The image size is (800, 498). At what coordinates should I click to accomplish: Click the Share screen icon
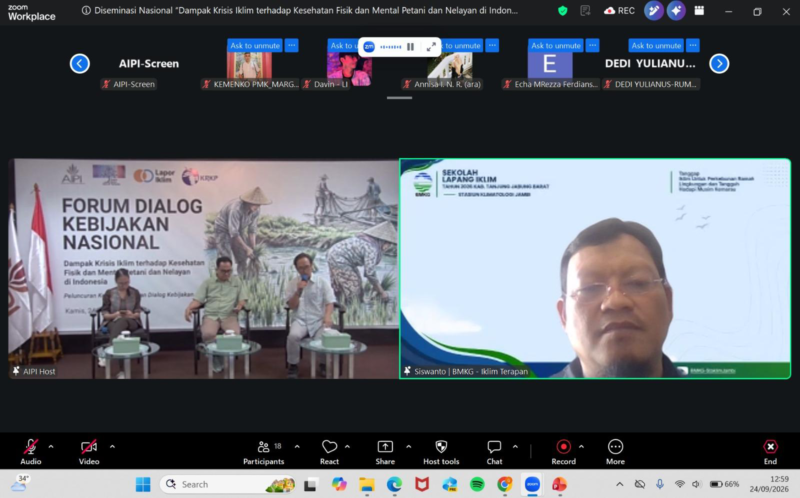[385, 447]
